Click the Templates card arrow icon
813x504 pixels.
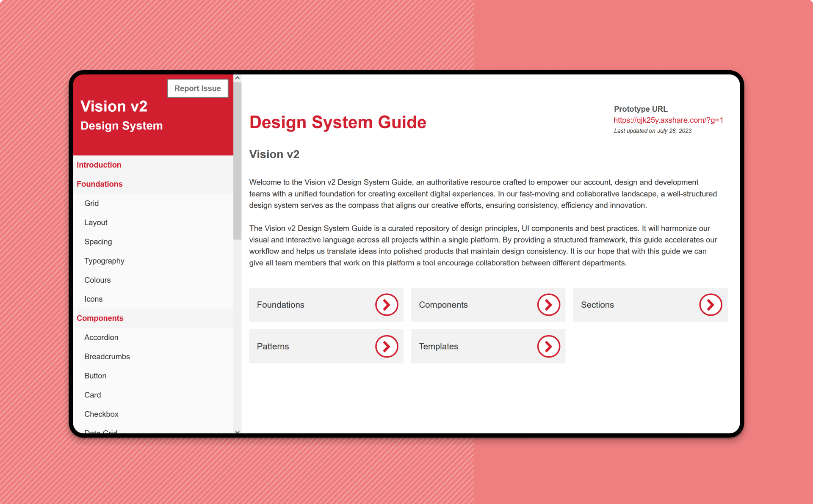pyautogui.click(x=548, y=346)
